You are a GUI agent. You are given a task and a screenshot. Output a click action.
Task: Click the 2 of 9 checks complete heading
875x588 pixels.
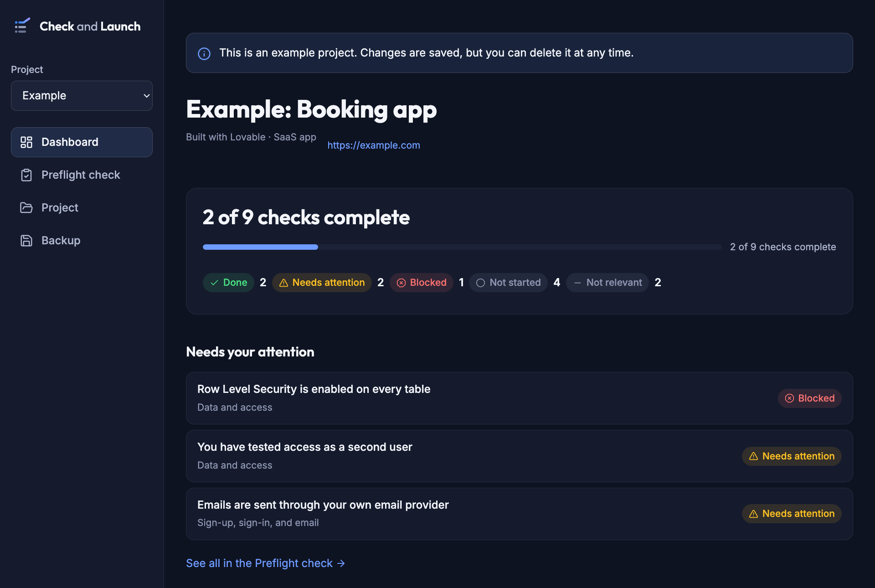click(x=306, y=217)
